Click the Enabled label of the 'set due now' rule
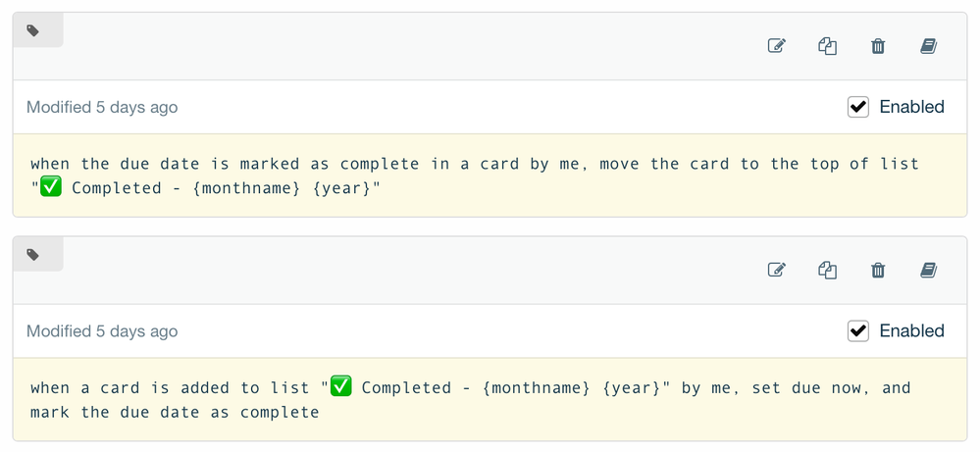 tap(912, 330)
